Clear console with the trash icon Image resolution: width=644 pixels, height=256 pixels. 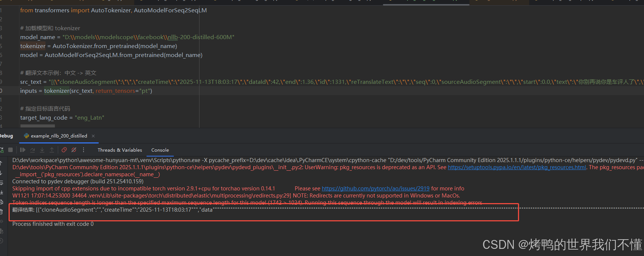[1, 212]
